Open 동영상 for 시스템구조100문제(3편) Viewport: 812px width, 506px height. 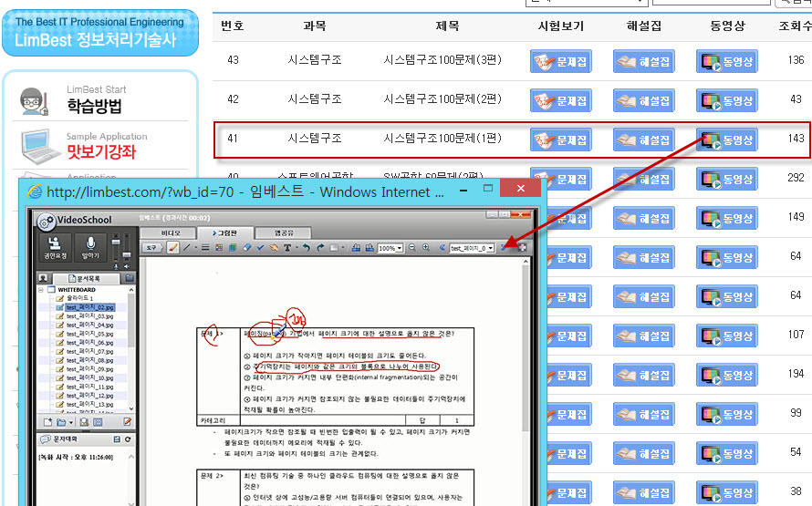point(726,62)
